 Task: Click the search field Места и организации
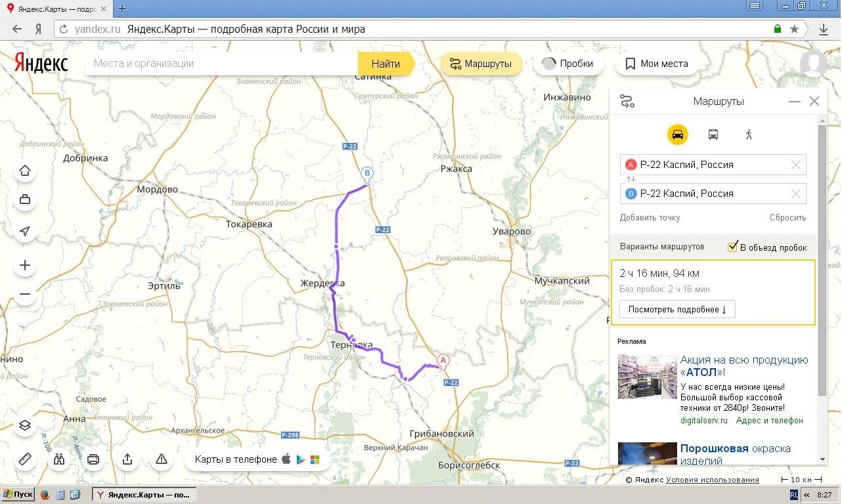[x=222, y=64]
